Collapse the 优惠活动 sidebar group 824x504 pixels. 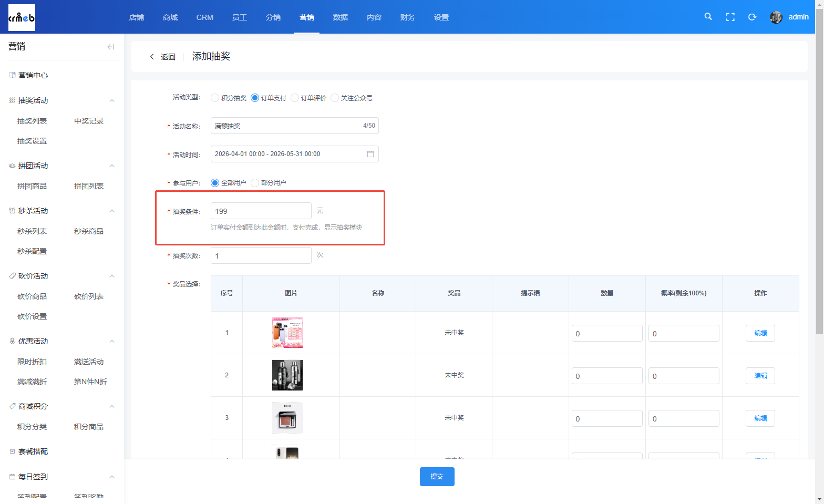112,341
